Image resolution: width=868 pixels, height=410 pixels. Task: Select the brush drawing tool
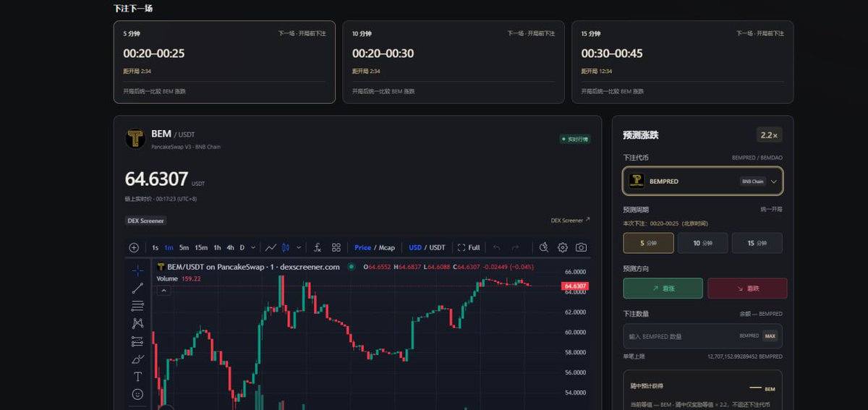point(137,359)
